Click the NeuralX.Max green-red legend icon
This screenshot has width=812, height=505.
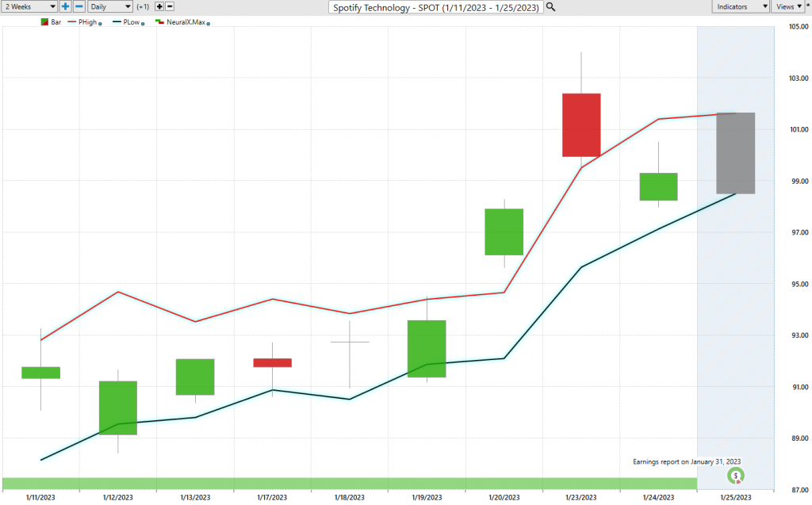point(159,22)
